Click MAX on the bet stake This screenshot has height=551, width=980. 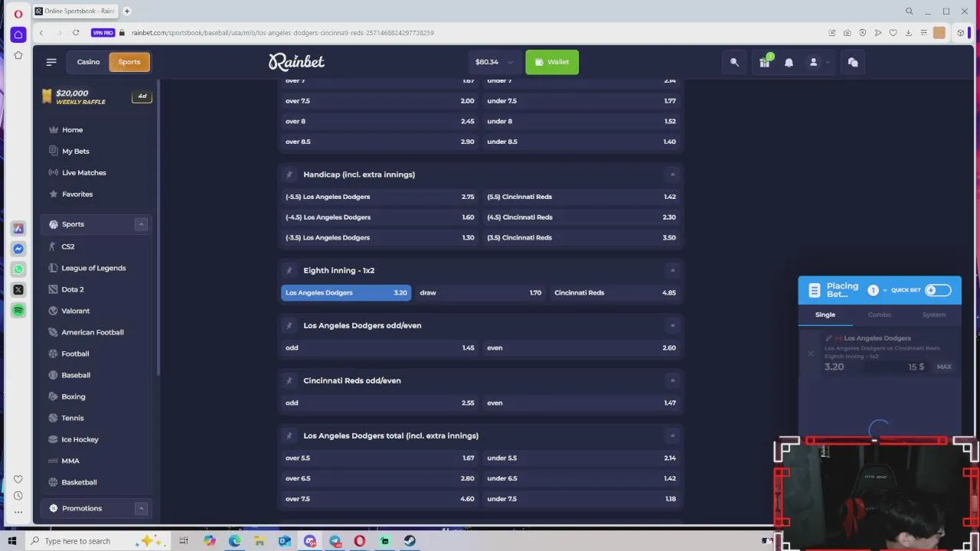(x=944, y=367)
